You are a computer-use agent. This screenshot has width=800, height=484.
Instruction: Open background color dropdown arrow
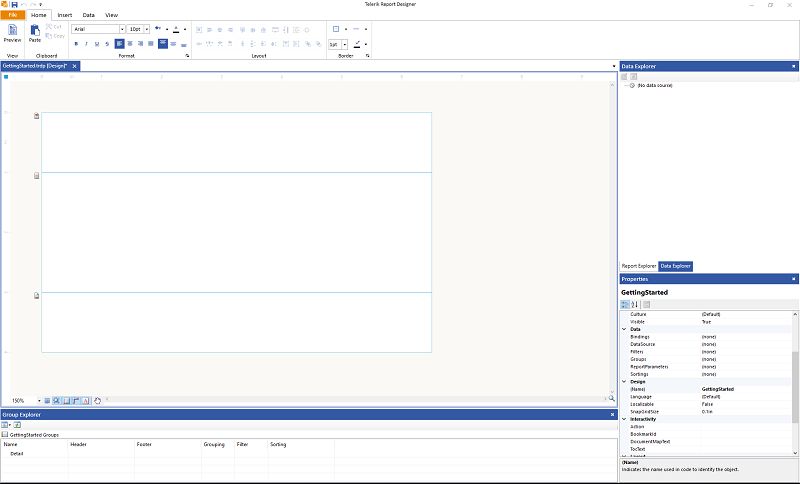pyautogui.click(x=167, y=29)
